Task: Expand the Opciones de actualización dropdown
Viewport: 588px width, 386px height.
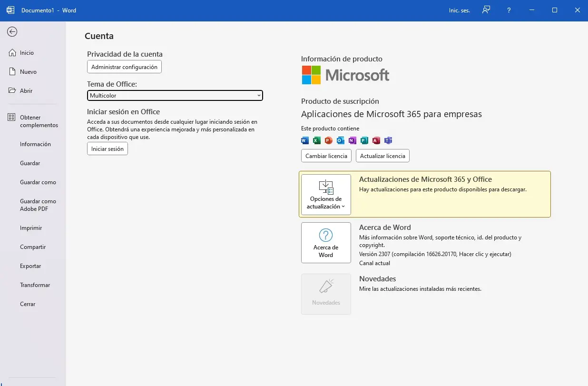Action: (x=326, y=194)
